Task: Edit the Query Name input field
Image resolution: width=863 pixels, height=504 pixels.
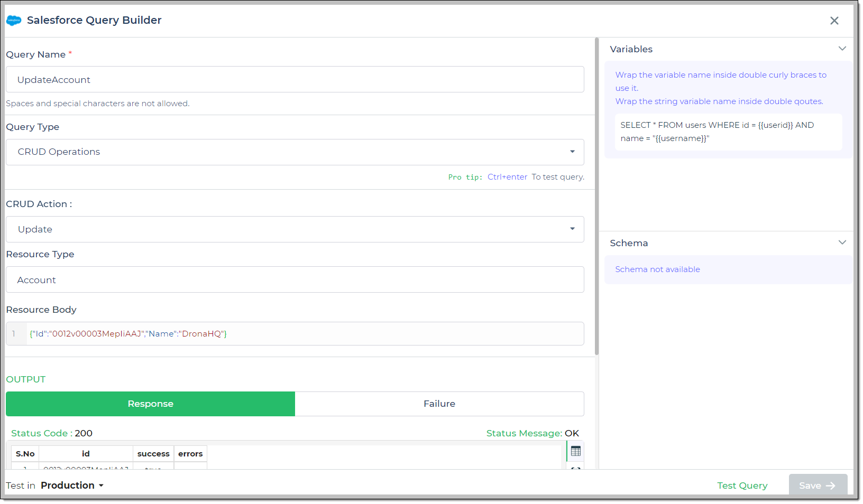Action: click(295, 79)
